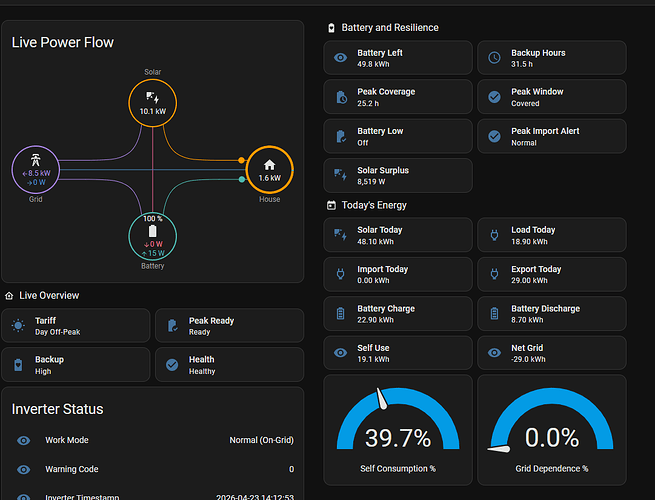The height and width of the screenshot is (500, 655).
Task: Click the Grid transmission tower icon
Action: [36, 160]
